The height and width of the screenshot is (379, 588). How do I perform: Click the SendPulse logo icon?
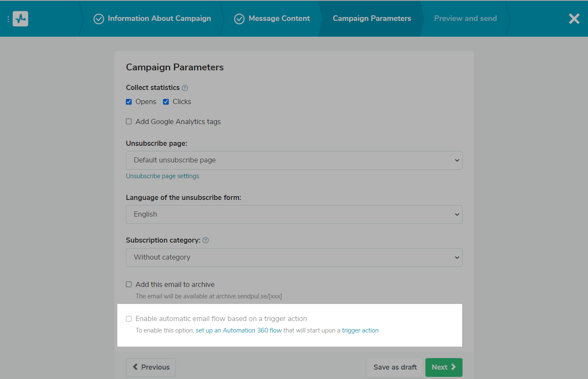(x=20, y=19)
